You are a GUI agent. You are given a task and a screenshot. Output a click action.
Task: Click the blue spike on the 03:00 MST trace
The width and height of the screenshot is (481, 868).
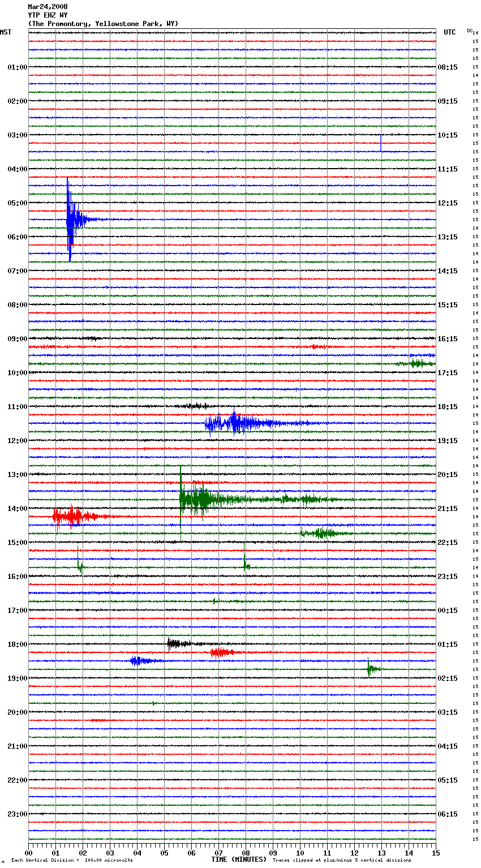[x=381, y=143]
